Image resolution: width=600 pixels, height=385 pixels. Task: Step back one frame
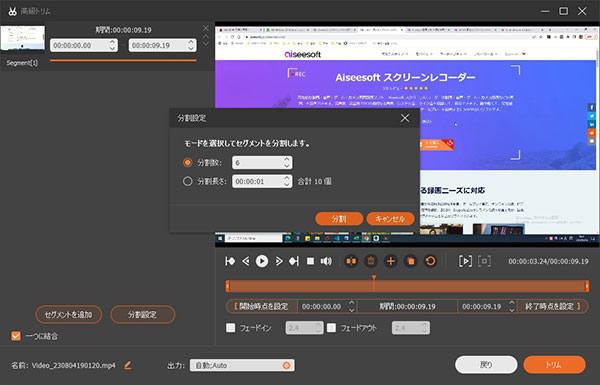246,261
